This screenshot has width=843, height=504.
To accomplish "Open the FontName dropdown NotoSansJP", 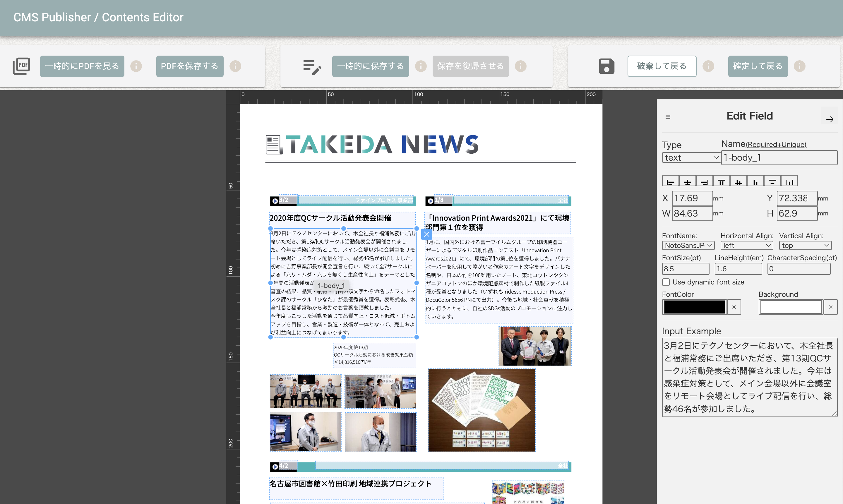I will (688, 245).
